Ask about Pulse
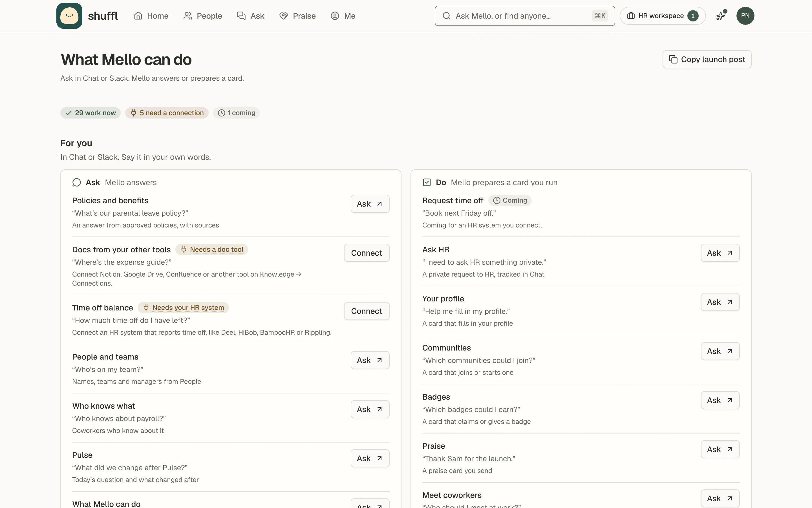 [x=370, y=458]
